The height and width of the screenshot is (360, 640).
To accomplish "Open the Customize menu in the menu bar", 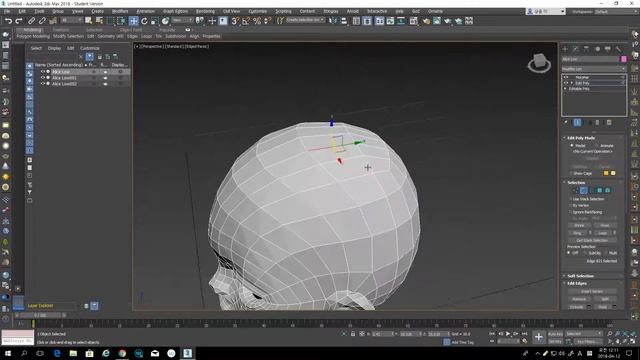I will point(258,11).
